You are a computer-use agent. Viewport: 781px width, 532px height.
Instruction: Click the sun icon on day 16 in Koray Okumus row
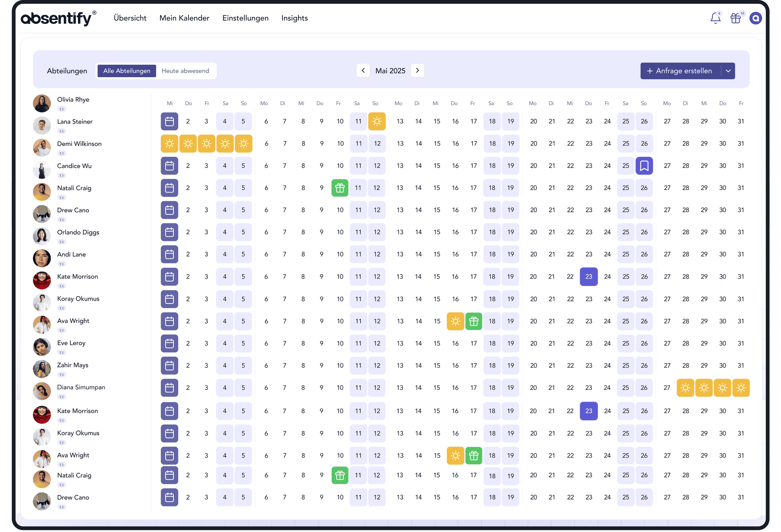[455, 321]
